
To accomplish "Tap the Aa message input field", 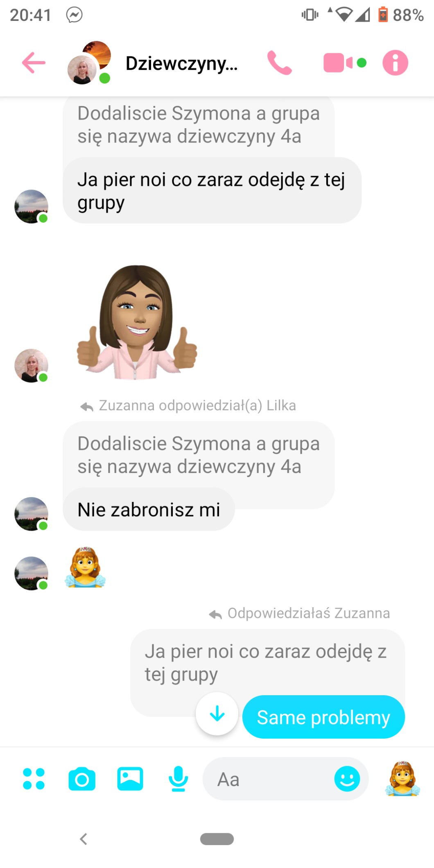I will (286, 779).
